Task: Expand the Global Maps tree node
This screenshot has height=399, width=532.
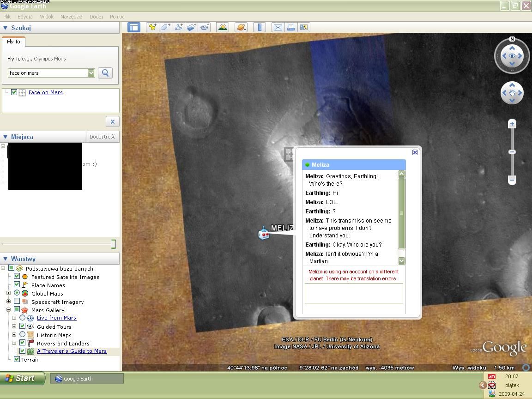Action: coord(8,293)
